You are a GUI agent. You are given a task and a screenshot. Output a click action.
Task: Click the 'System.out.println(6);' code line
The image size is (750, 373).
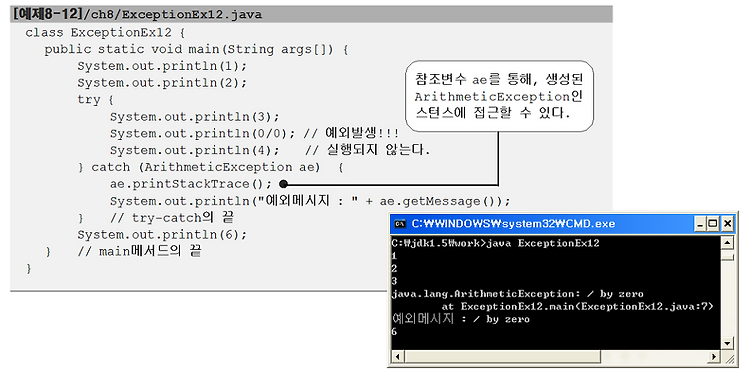tap(162, 235)
